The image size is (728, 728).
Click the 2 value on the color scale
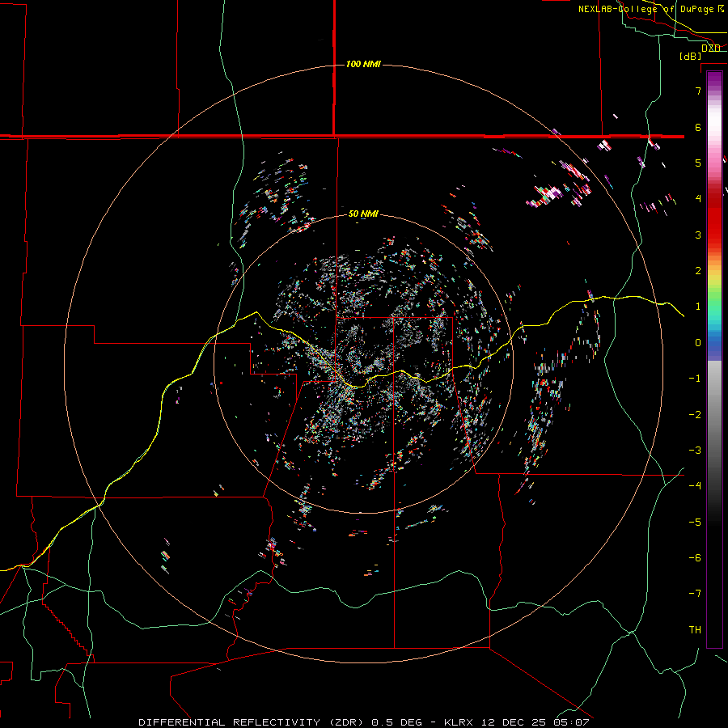[698, 271]
